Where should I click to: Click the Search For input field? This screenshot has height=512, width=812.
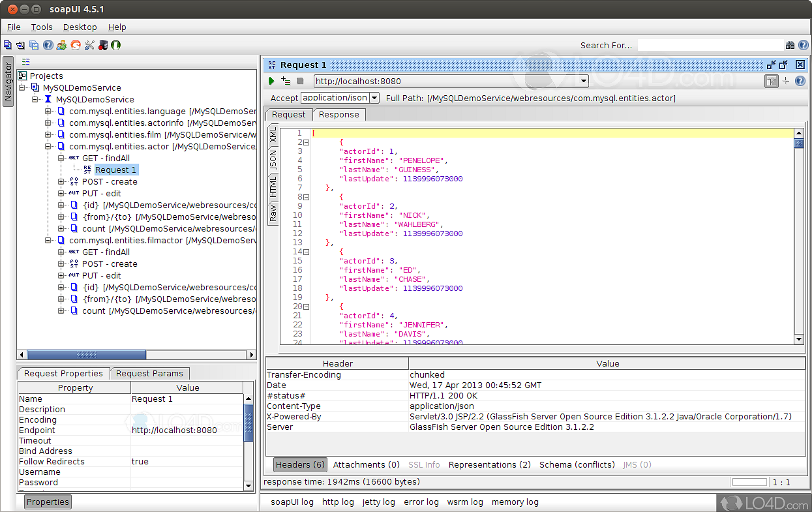click(x=710, y=45)
